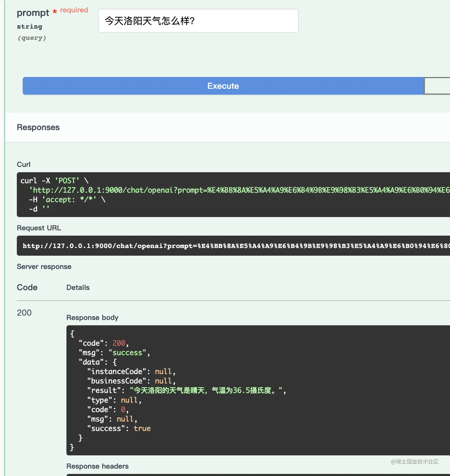
Task: Click the curl -X 'POST' command line
Action: 54,180
